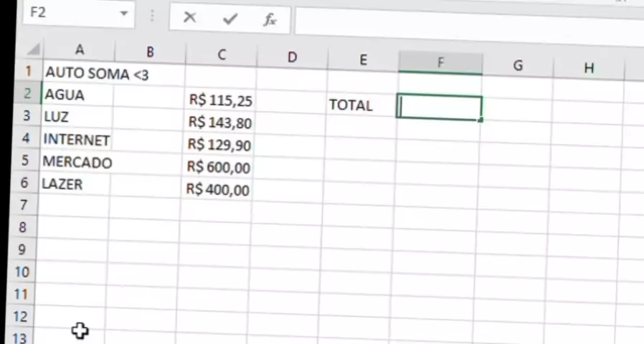Select row 1 header
Screen dimensions: 644x344
pyautogui.click(x=29, y=72)
